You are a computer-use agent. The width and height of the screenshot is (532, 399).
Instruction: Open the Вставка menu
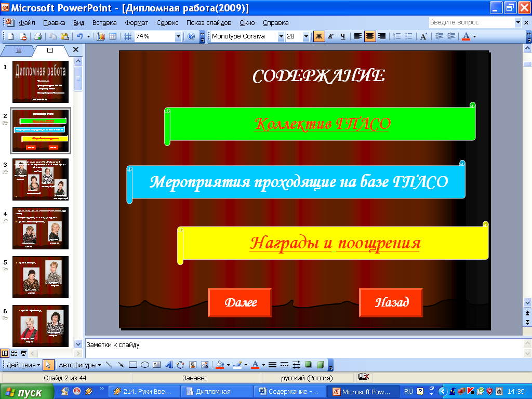click(104, 23)
